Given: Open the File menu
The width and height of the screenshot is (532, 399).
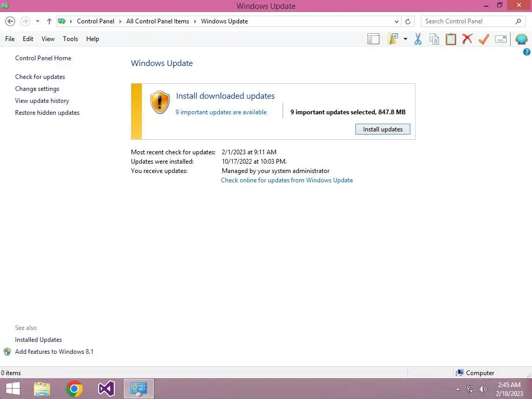Looking at the screenshot, I should [10, 39].
